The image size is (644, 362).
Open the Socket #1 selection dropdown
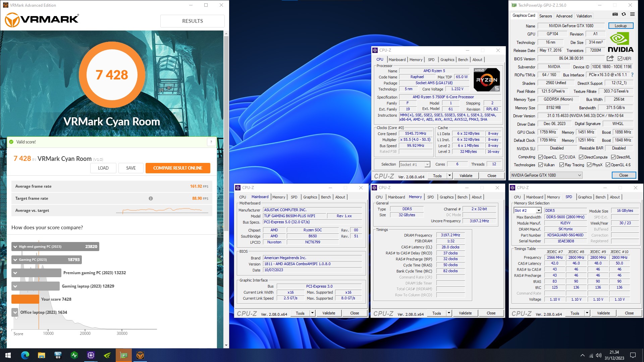point(415,165)
